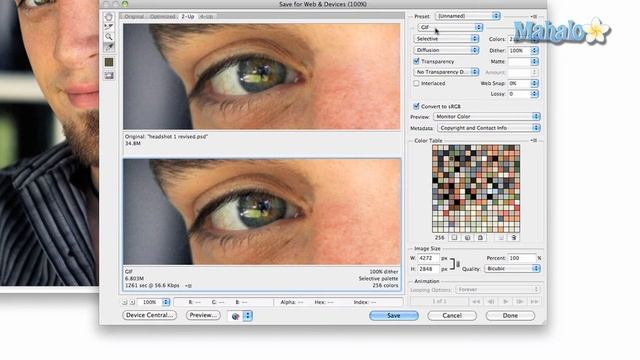Click the Lossy value field
This screenshot has height=360, width=640.
(x=519, y=94)
